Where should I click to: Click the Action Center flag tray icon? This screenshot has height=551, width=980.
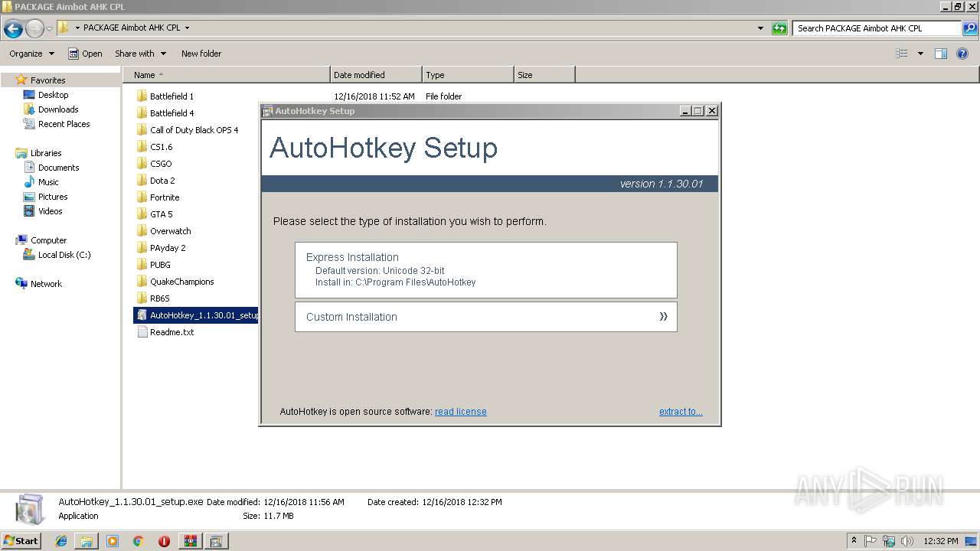click(871, 541)
